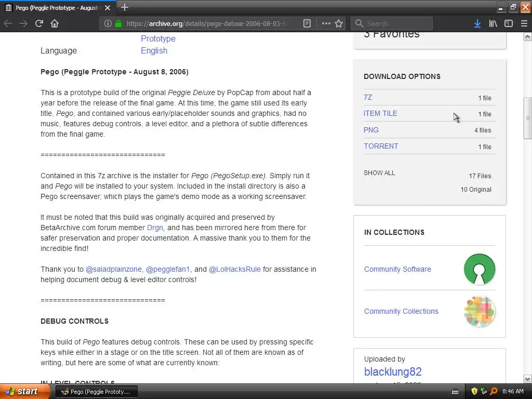Select the Pego (Peggle Prototype) browser tab
The height and width of the screenshot is (399, 532).
point(58,7)
